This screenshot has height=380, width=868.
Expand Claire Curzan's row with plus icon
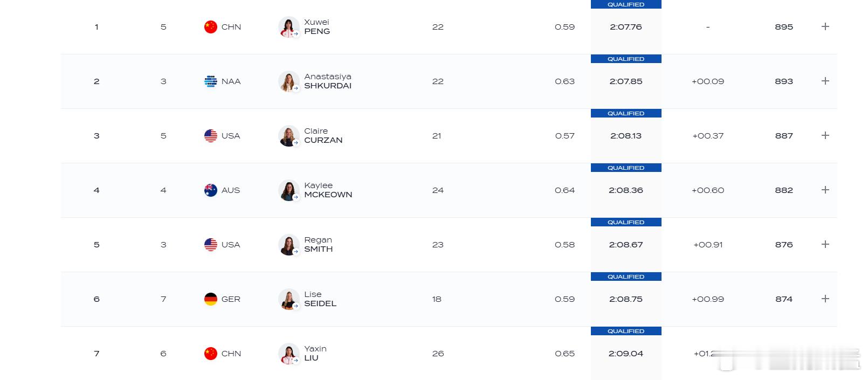click(x=825, y=135)
